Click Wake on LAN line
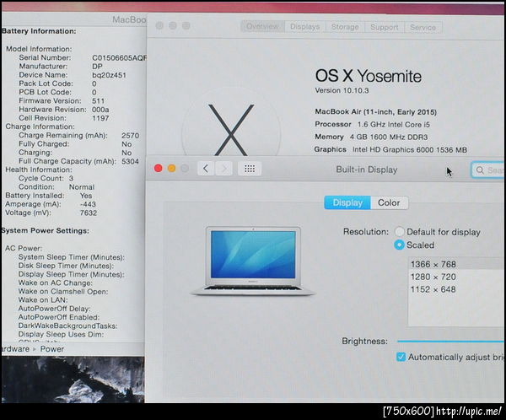 [42, 300]
